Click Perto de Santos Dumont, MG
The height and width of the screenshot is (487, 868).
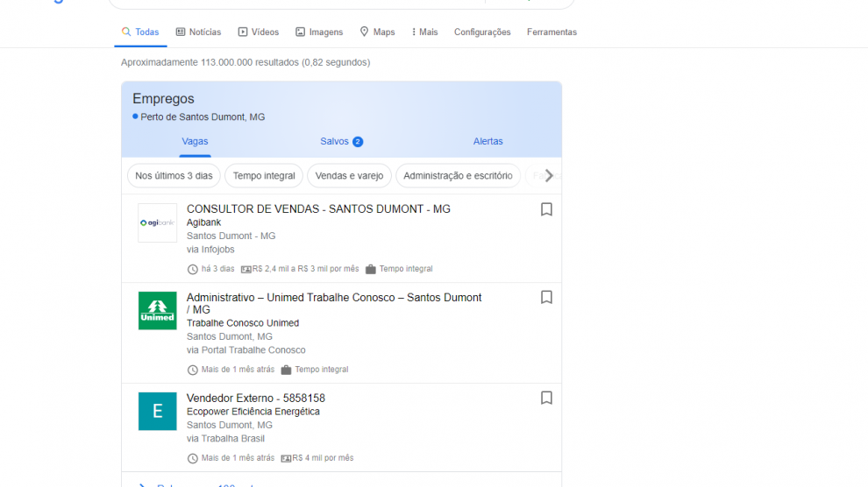coord(203,117)
